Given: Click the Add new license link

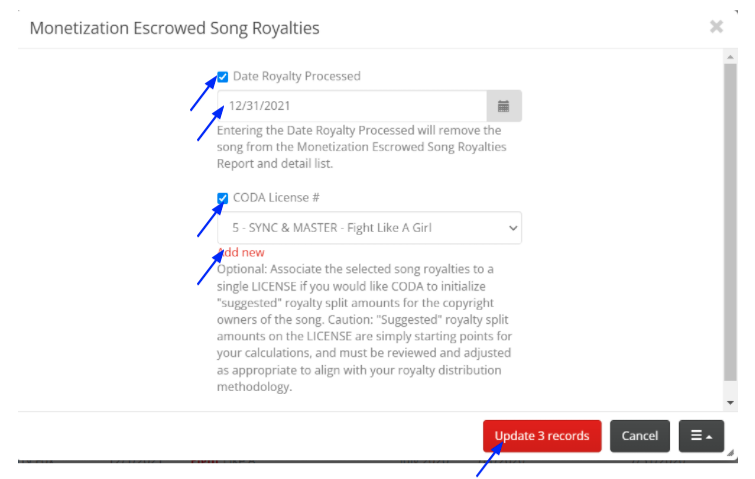Looking at the screenshot, I should pos(241,252).
